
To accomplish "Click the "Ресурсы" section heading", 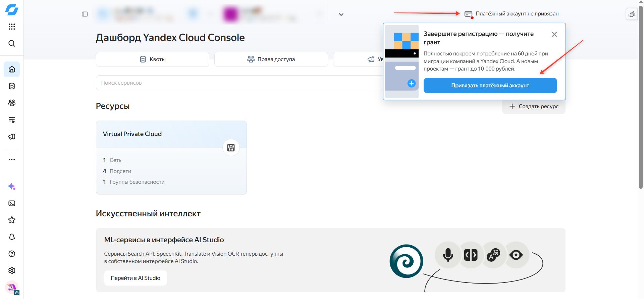I will click(x=113, y=106).
